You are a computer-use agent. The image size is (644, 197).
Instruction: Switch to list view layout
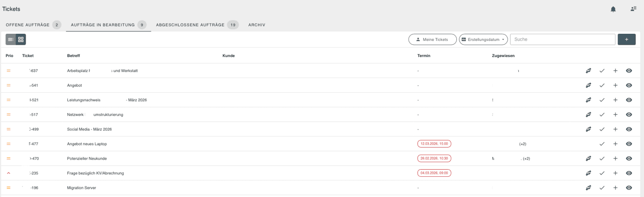(11, 39)
